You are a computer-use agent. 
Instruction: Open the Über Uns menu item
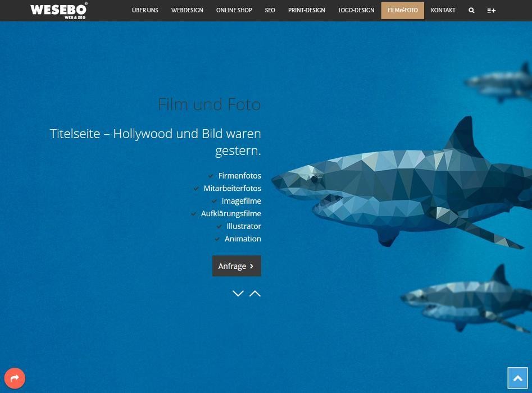[x=145, y=10]
